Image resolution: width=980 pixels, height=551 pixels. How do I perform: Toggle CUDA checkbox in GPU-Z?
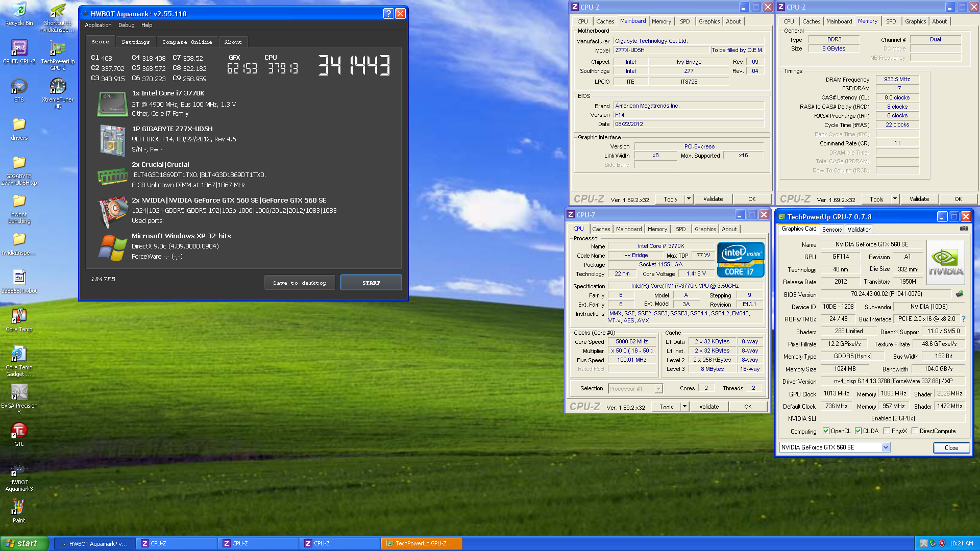[x=858, y=431]
